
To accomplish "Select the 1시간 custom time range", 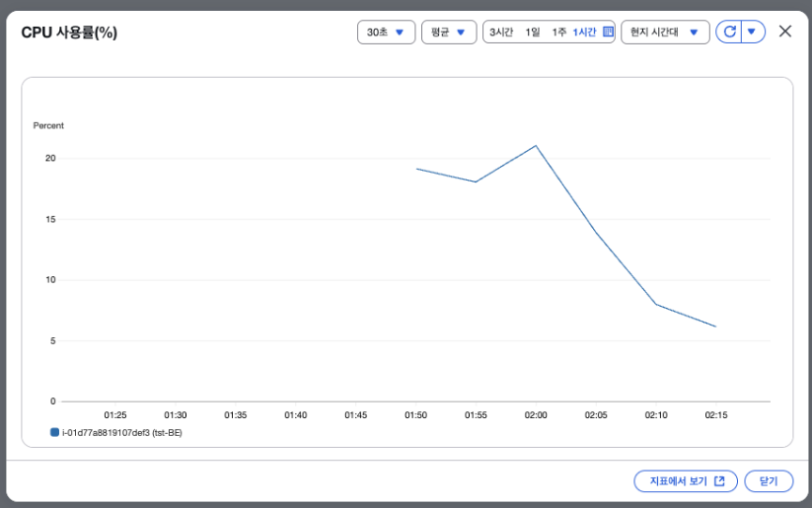I will click(584, 33).
